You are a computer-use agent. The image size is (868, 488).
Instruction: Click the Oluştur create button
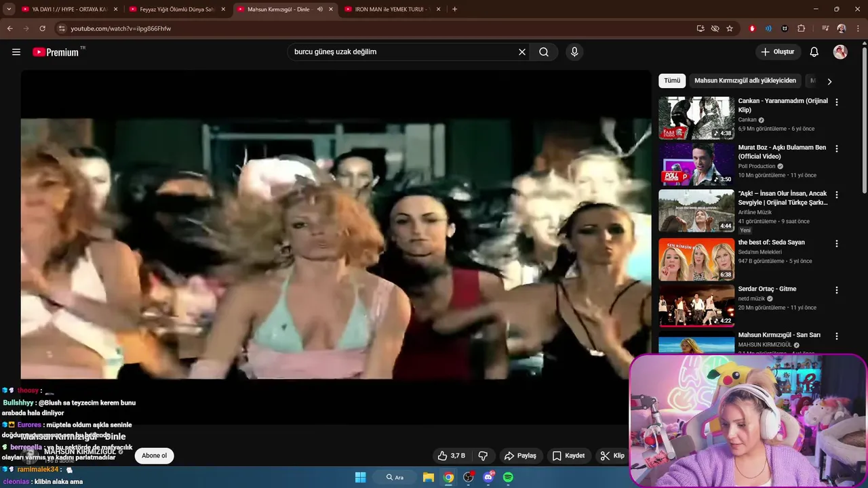coord(778,52)
